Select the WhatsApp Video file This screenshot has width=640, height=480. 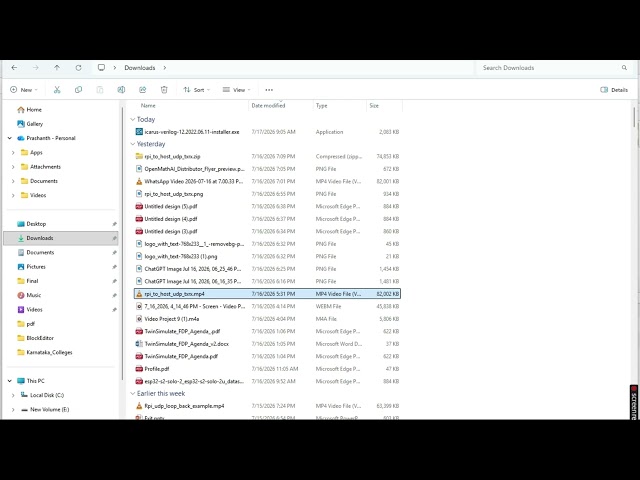(x=267, y=181)
